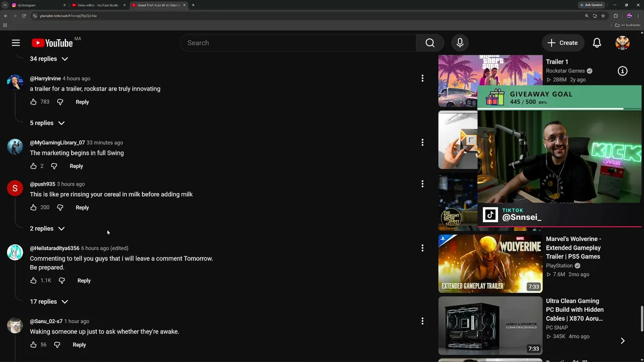Open the Marvel's Wolverine video title
Screen dimensions: 644x362
coord(574,248)
